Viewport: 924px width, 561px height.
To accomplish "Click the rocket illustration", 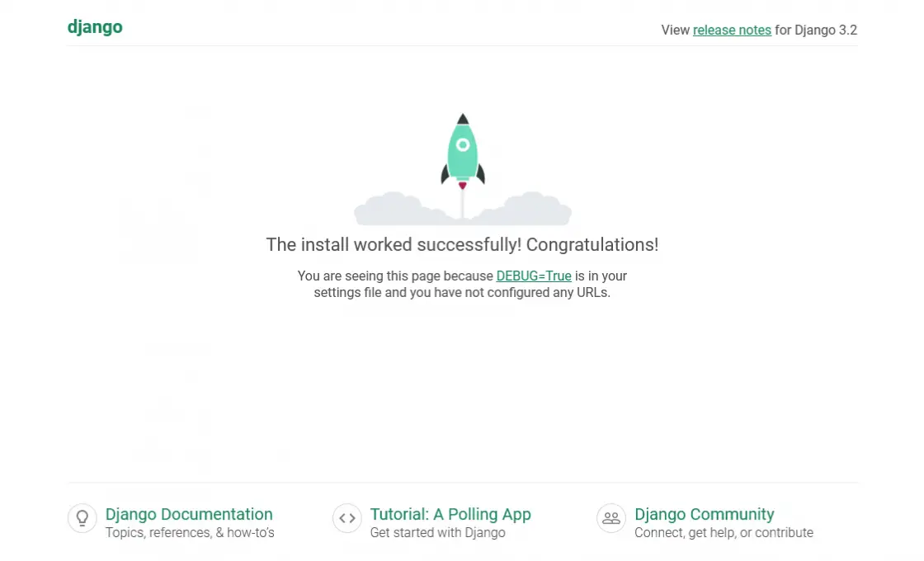I will click(463, 169).
